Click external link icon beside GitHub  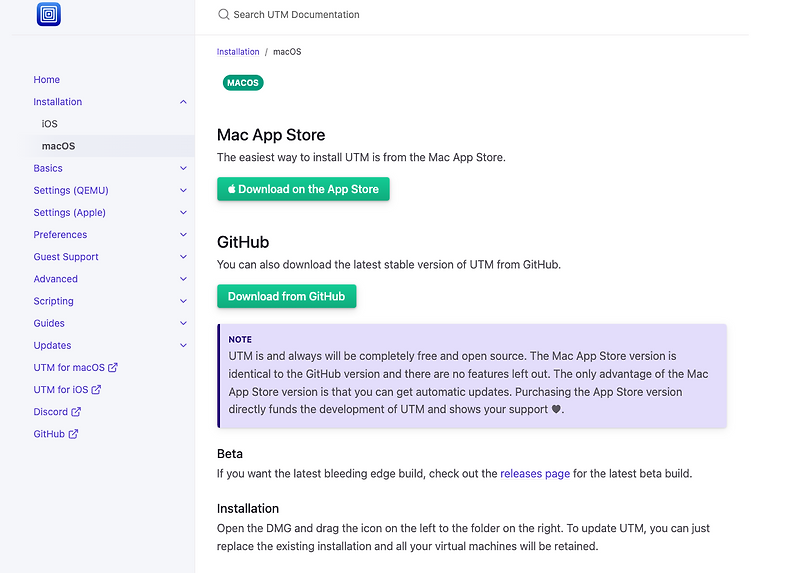coord(73,434)
